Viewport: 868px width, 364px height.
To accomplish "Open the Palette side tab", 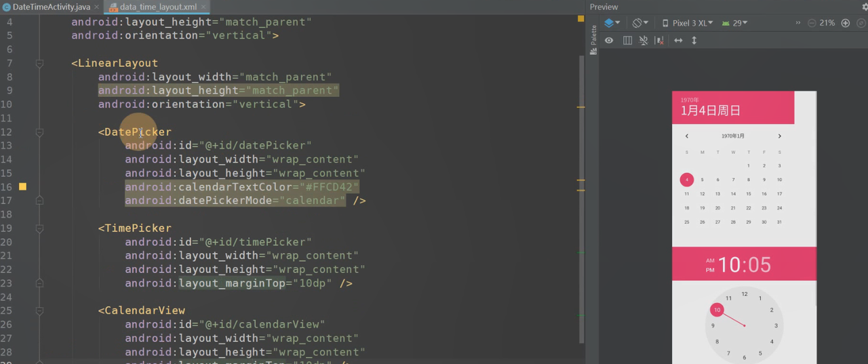I will click(x=593, y=40).
